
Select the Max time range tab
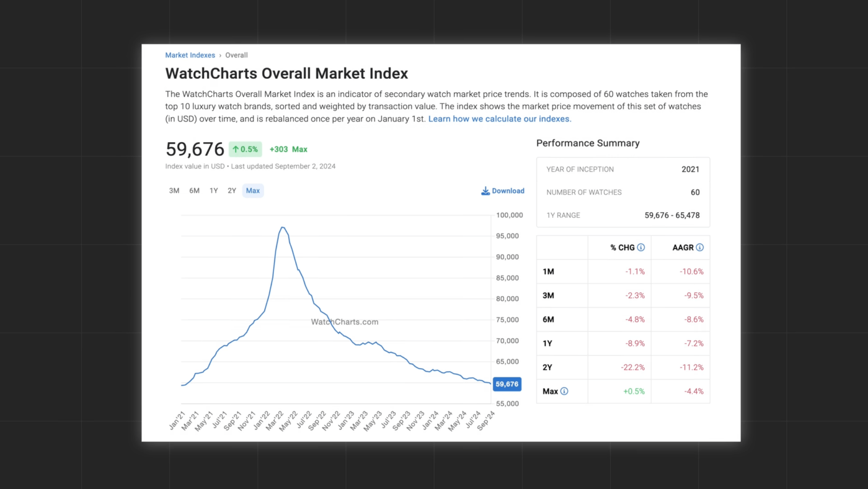[253, 191]
